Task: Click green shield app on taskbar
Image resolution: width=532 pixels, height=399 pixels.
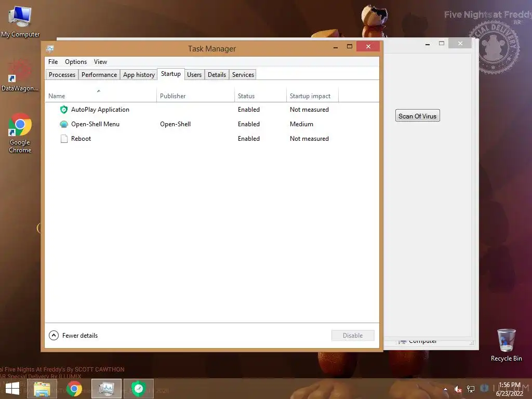Action: [138, 389]
